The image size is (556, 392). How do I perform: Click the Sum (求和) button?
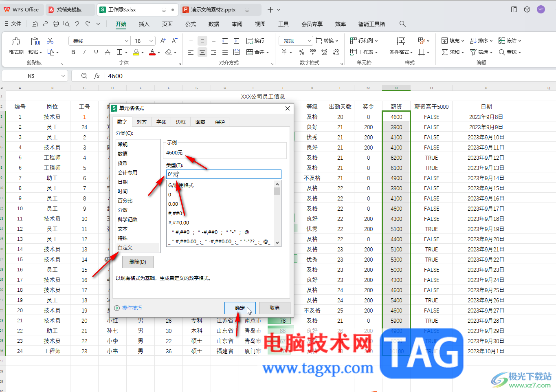453,52
